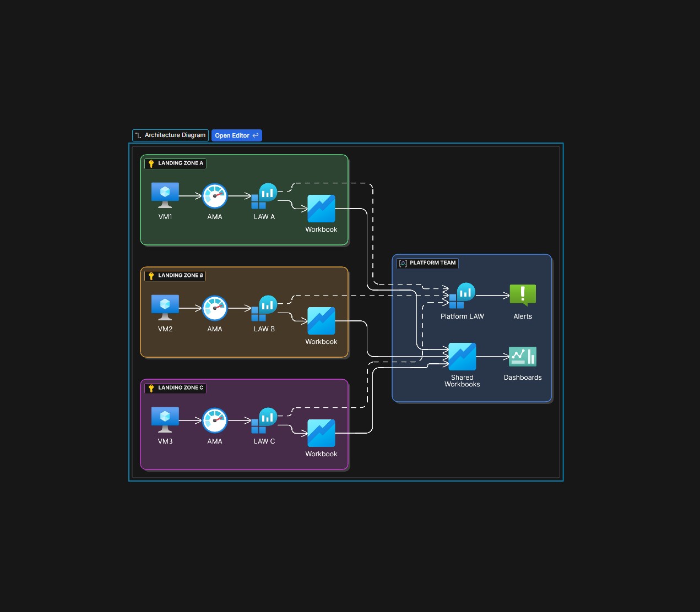This screenshot has width=700, height=612.
Task: Open the LAW A workspace icon
Action: pos(264,194)
